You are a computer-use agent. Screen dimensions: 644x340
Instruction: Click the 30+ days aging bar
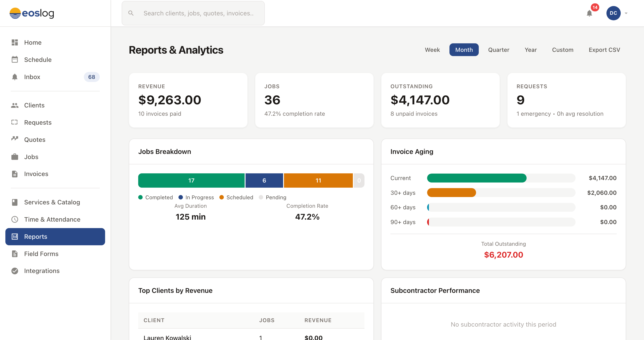click(501, 193)
